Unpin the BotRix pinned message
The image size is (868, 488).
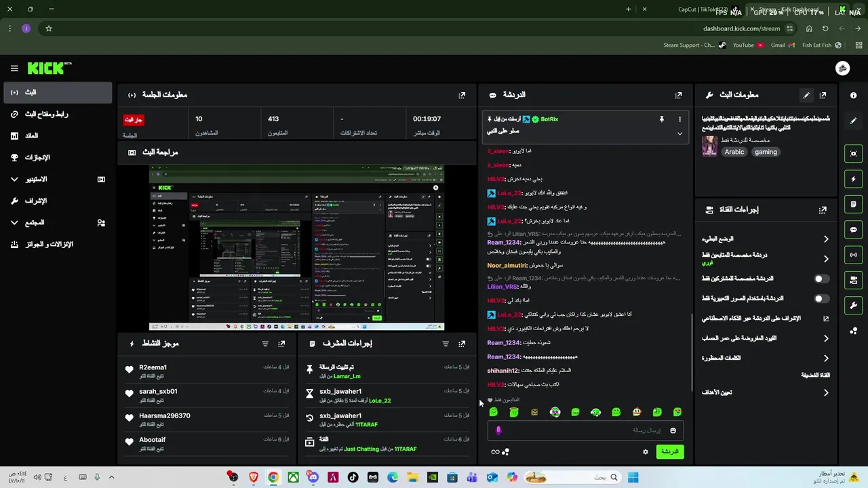661,119
